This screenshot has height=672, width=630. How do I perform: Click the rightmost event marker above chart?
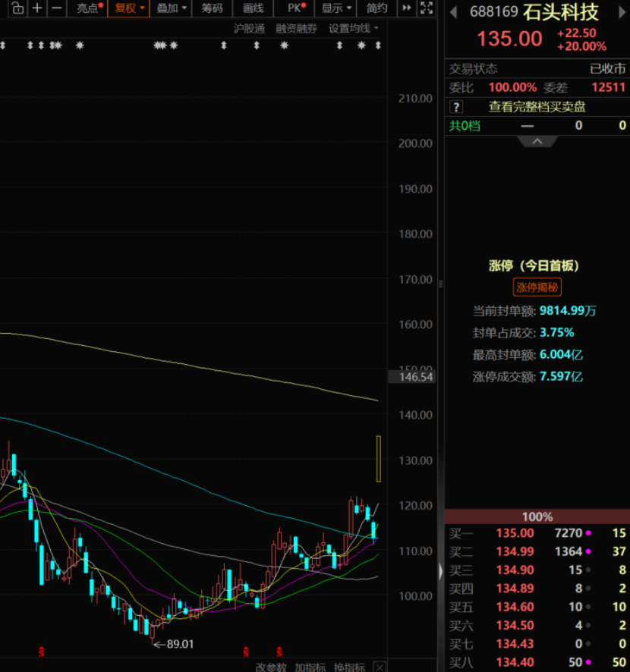pyautogui.click(x=378, y=45)
